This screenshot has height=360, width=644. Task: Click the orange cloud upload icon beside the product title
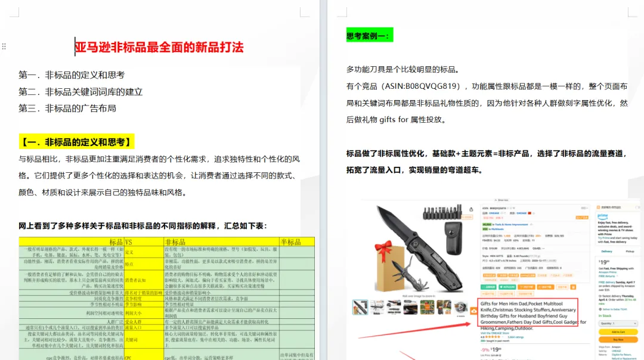click(473, 311)
